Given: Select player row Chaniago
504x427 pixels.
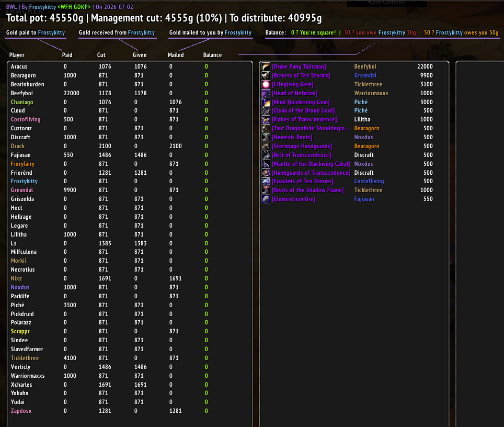Looking at the screenshot, I should pos(130,103).
